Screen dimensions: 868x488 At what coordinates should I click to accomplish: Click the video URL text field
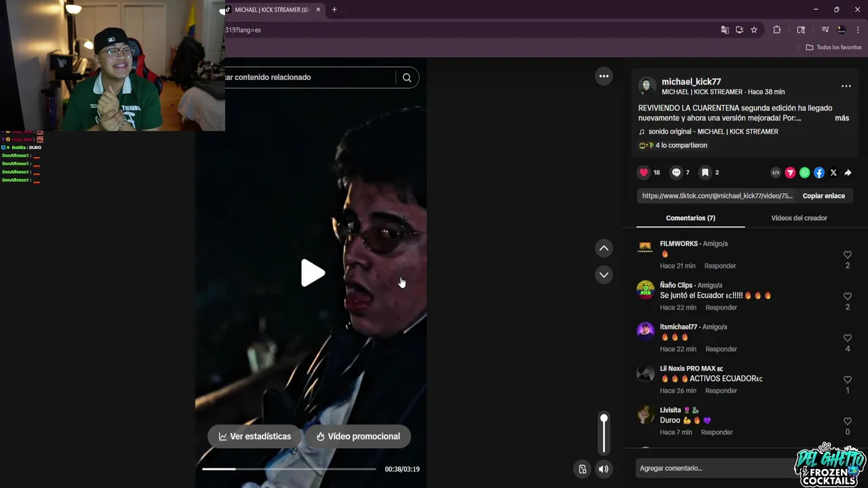[x=717, y=196]
